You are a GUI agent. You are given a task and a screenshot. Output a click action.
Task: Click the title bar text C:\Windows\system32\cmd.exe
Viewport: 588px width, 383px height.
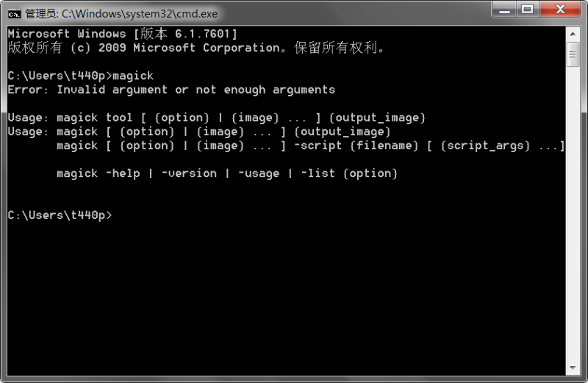[140, 14]
